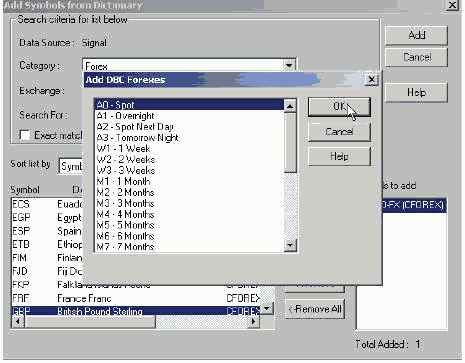This screenshot has width=465, height=363.
Task: Select the ESP symbol row
Action: point(47,231)
